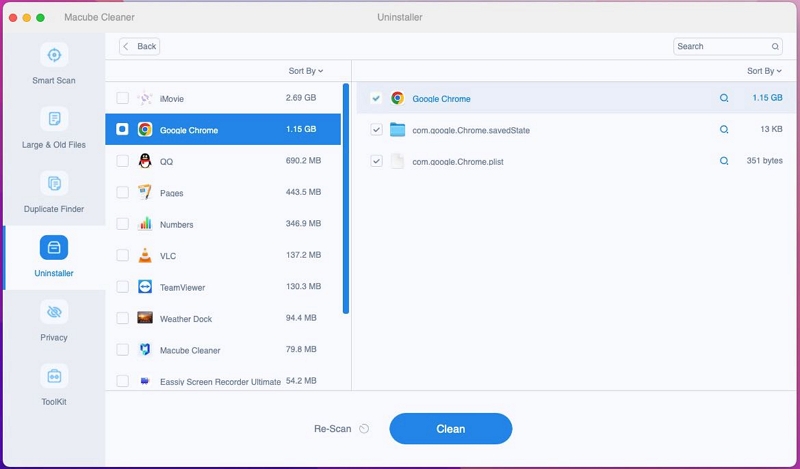The width and height of the screenshot is (800, 469).
Task: Click the Weather Dock app icon
Action: [x=145, y=318]
